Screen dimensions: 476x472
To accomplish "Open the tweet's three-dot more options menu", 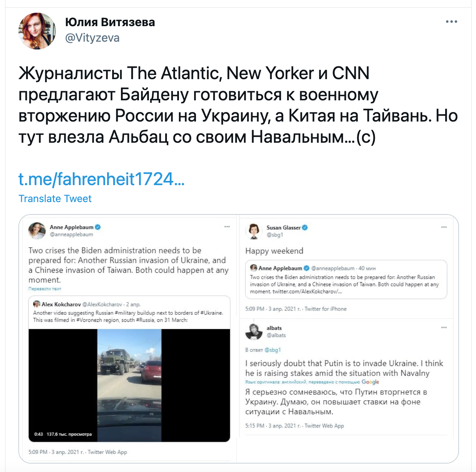I will click(x=451, y=22).
